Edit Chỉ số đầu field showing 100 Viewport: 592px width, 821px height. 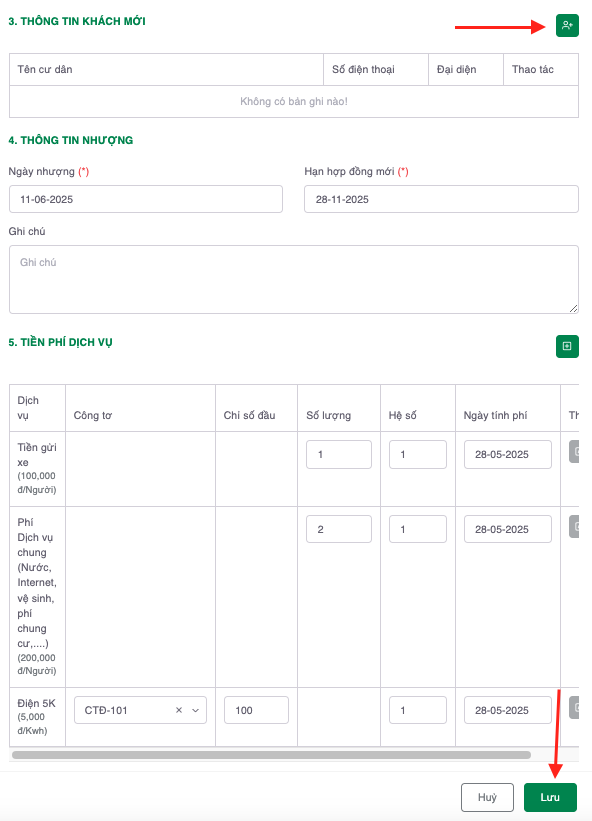(x=256, y=710)
